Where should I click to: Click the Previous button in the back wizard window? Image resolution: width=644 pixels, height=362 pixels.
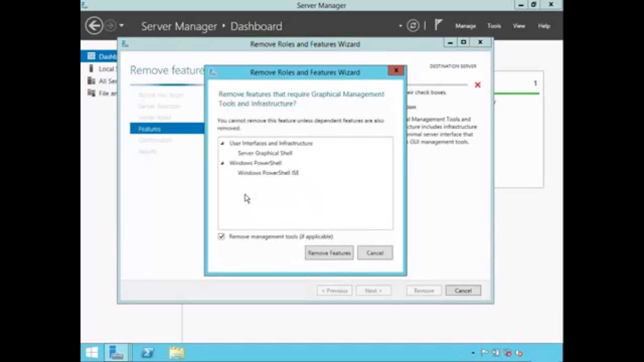[335, 290]
